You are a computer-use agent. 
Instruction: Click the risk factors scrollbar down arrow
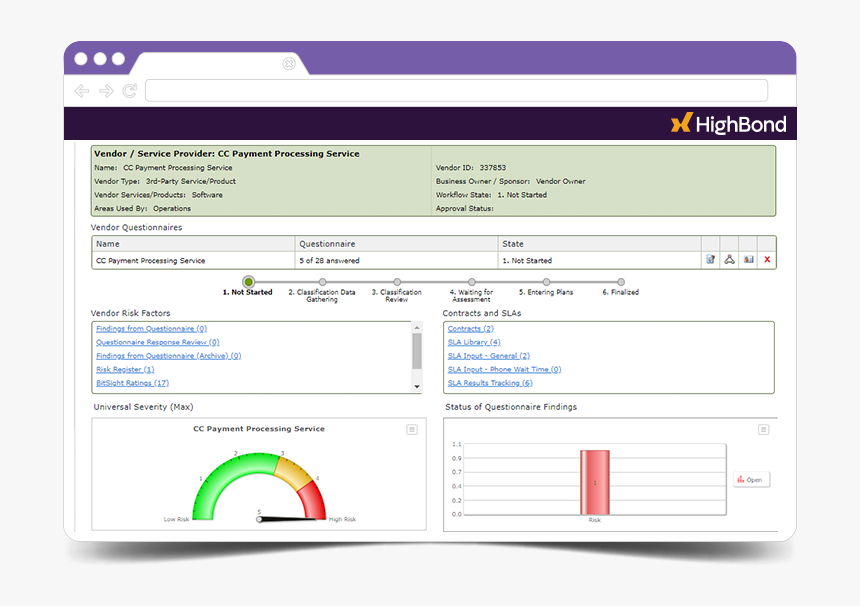[417, 387]
